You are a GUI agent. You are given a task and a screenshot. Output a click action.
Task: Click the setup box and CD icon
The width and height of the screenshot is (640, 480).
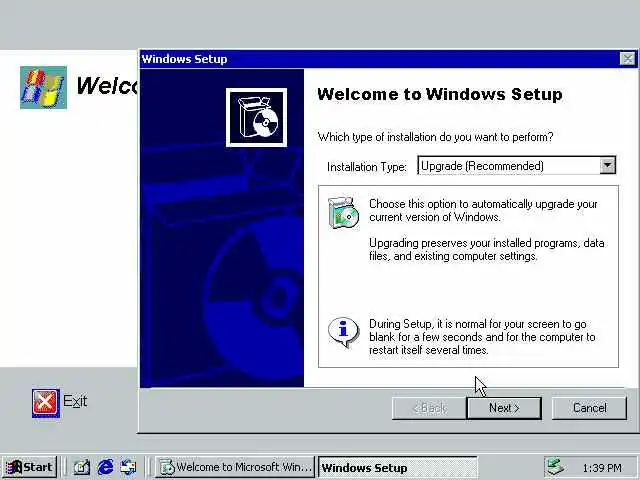[256, 118]
